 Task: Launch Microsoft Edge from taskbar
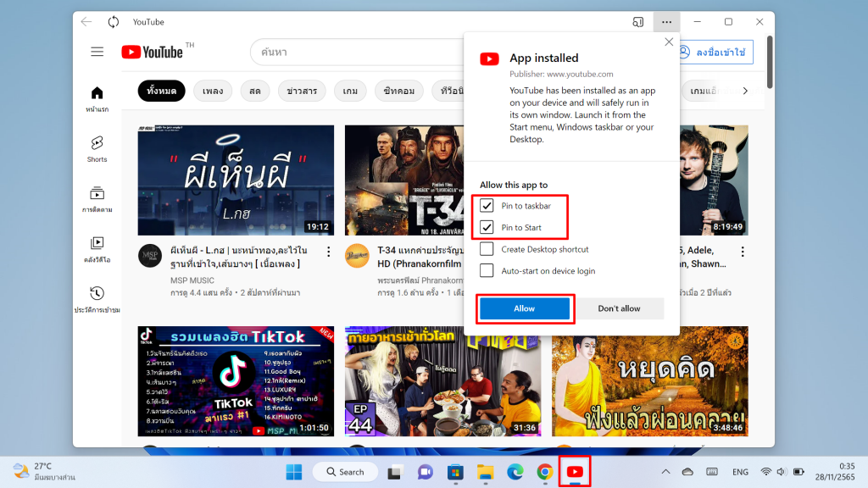click(515, 472)
